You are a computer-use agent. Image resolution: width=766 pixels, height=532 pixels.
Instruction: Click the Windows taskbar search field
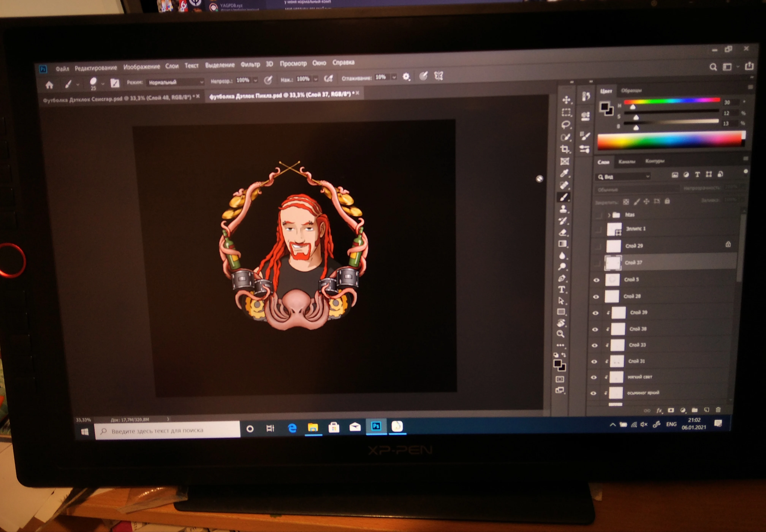(167, 430)
